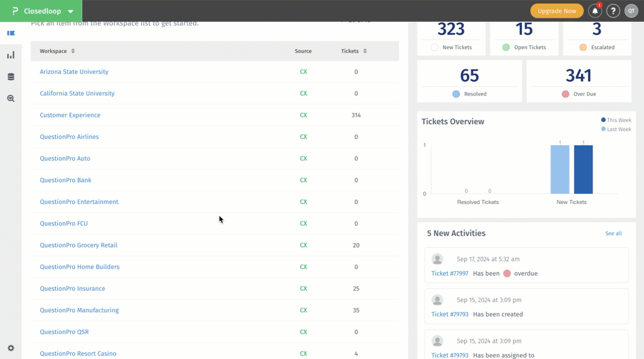Image resolution: width=644 pixels, height=359 pixels.
Task: Open the notifications bell icon
Action: click(595, 11)
